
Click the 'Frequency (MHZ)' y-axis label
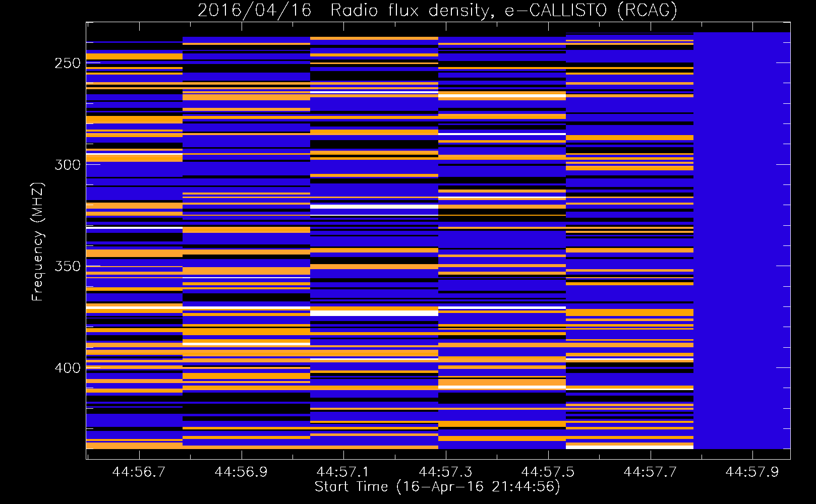[37, 241]
